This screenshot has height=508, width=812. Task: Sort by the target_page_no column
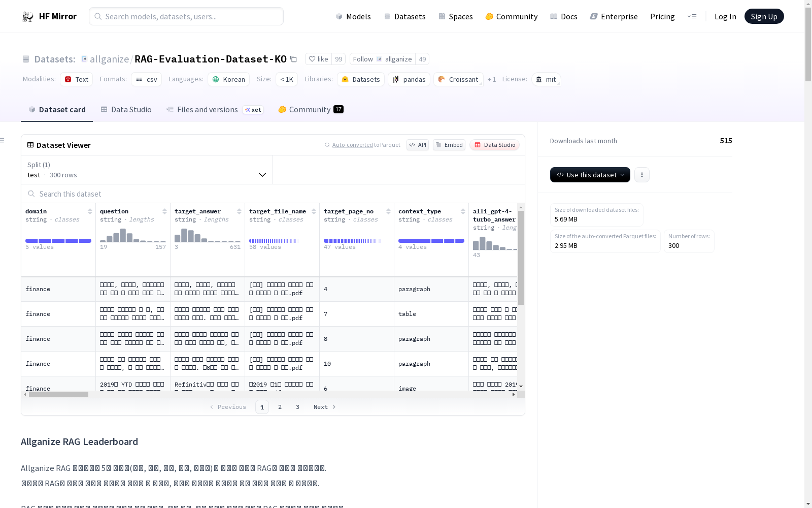coord(388,211)
